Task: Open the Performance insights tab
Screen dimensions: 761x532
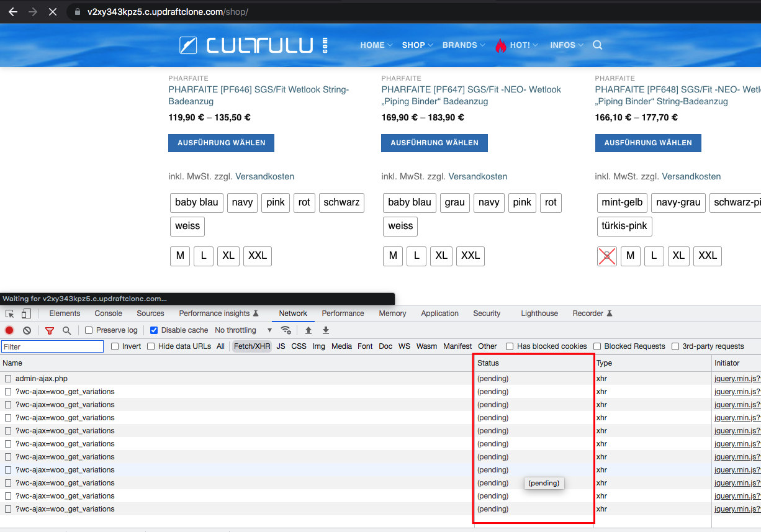Action: (219, 313)
